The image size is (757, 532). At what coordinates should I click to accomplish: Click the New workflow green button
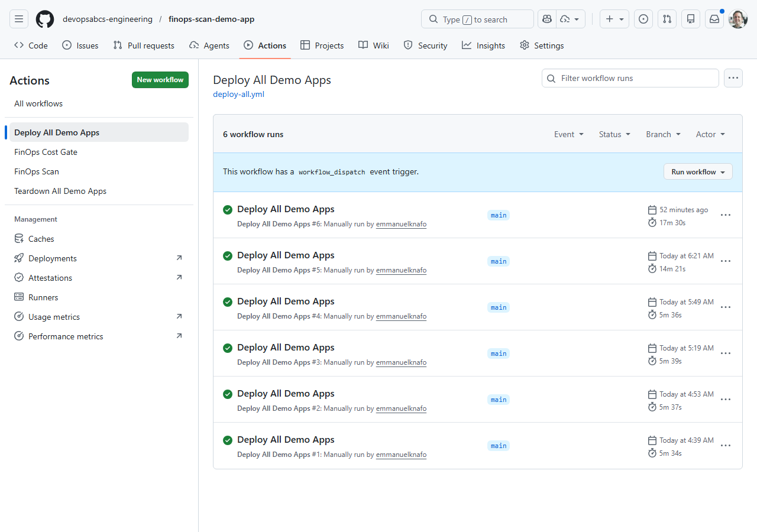tap(160, 79)
